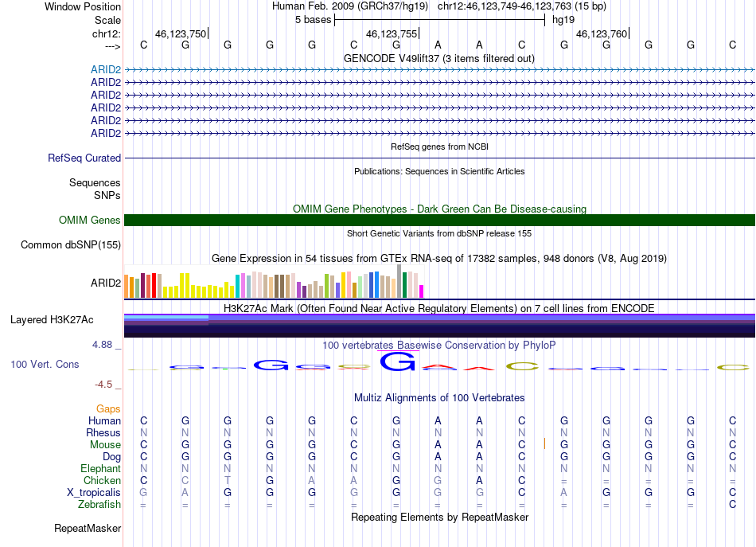The image size is (756, 547).
Task: Click the X_tropicalis alignment row label
Action: (x=94, y=493)
